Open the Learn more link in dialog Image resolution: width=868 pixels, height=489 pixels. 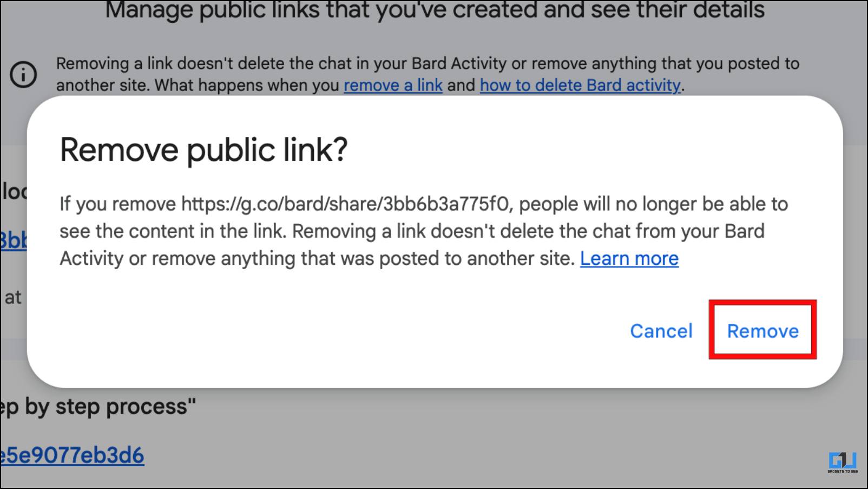click(629, 258)
